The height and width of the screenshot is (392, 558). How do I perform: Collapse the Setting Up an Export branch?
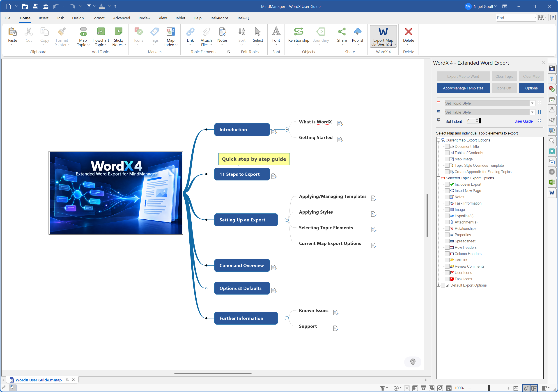click(x=287, y=220)
